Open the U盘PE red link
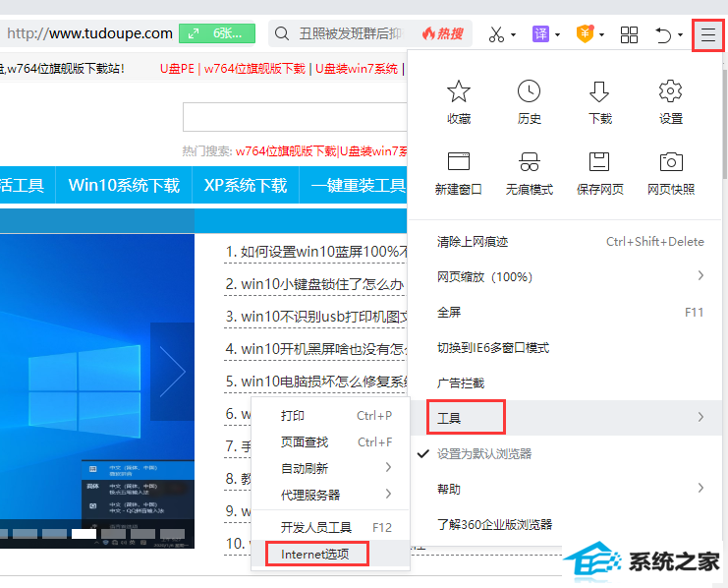The height and width of the screenshot is (588, 728). [x=177, y=68]
